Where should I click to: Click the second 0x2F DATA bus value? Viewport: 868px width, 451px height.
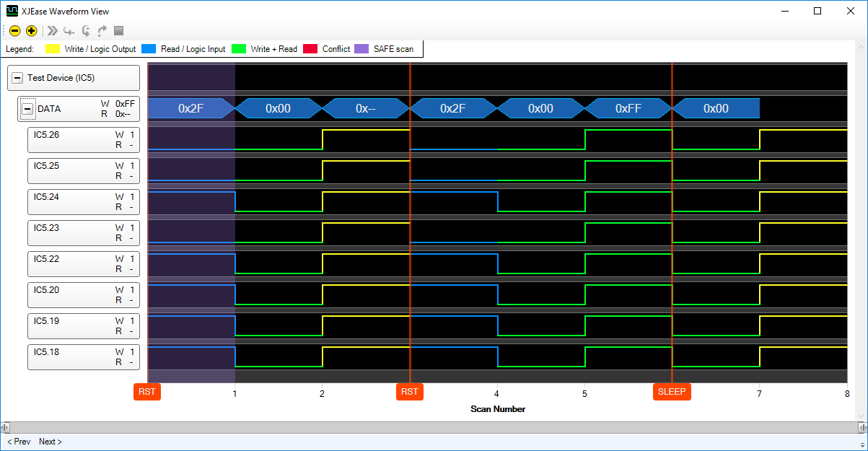[453, 108]
